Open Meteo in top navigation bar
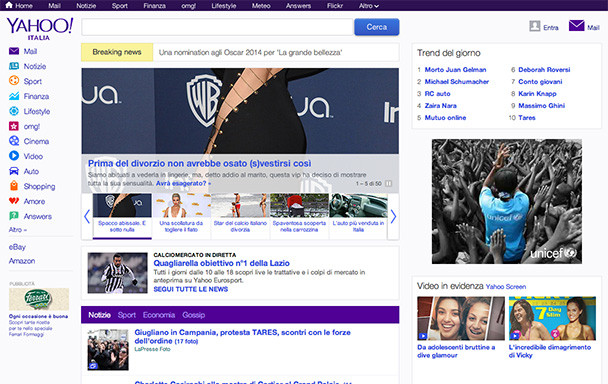The height and width of the screenshot is (384, 608). pos(261,6)
